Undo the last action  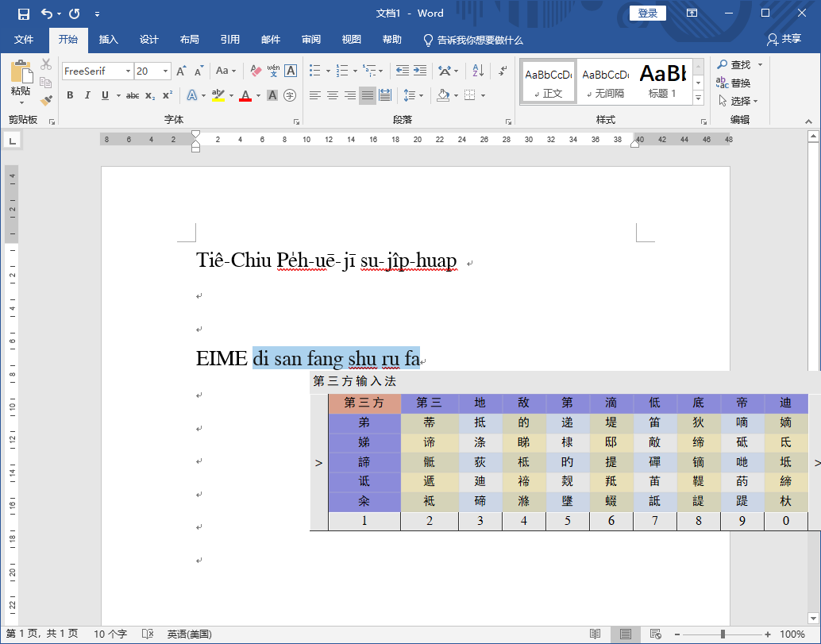click(47, 13)
